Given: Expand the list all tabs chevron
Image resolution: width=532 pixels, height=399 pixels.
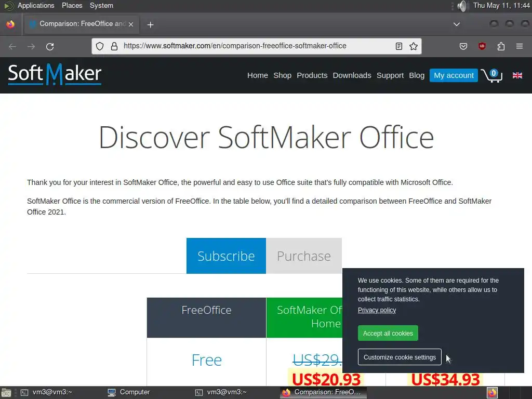Looking at the screenshot, I should 457,24.
